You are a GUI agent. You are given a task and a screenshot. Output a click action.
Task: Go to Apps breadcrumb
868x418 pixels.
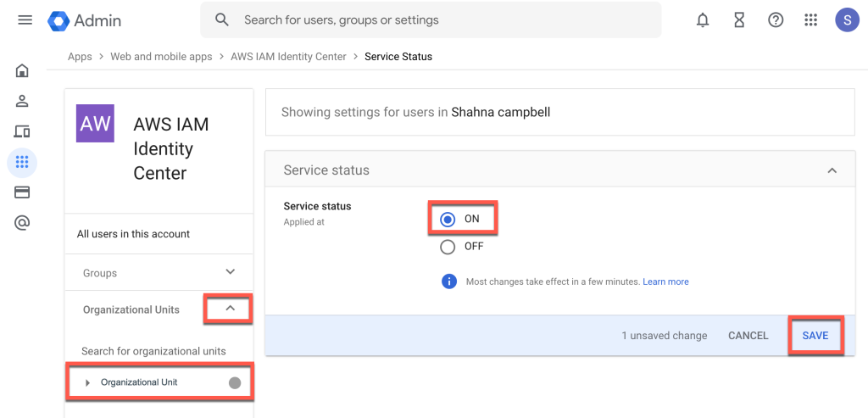[x=80, y=57]
